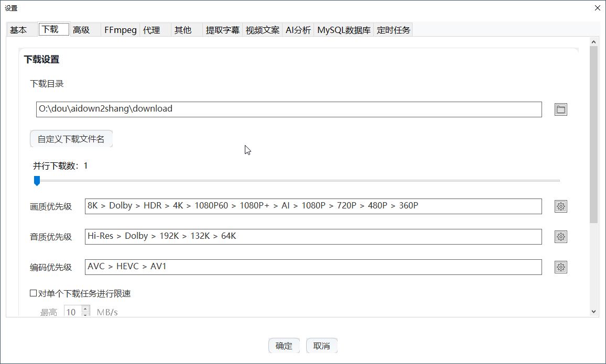Open folder browser for download directory
The image size is (606, 364).
(561, 109)
